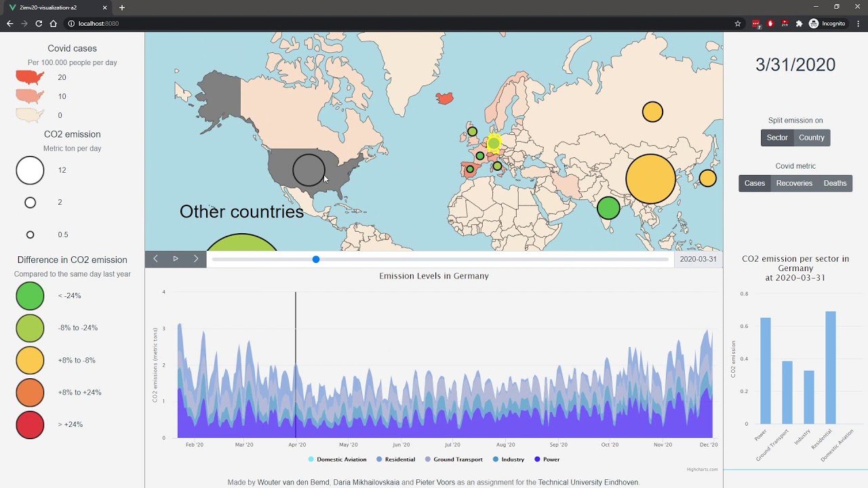Open Wouter van den Bemd link
Viewport: 868px width, 488px height.
click(293, 483)
